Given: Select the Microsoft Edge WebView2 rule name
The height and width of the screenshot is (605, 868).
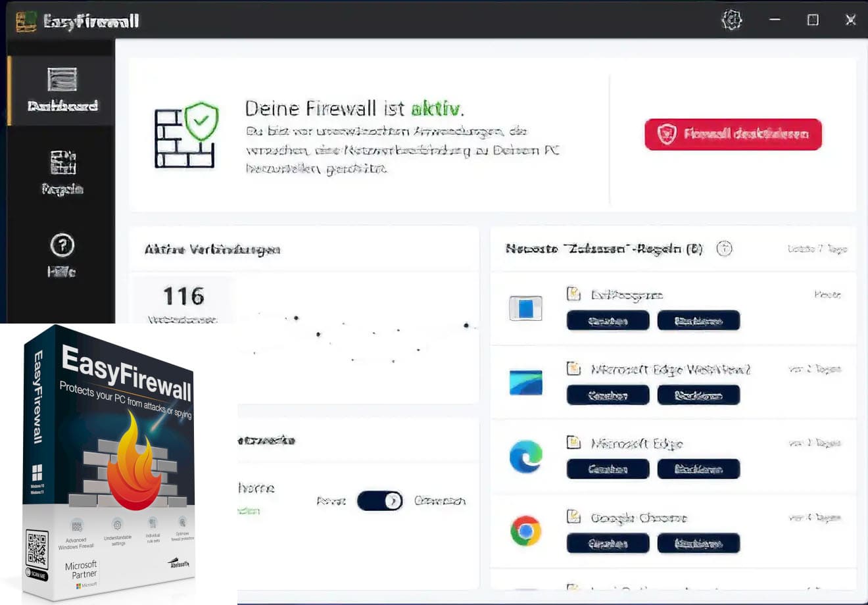Looking at the screenshot, I should (x=671, y=370).
